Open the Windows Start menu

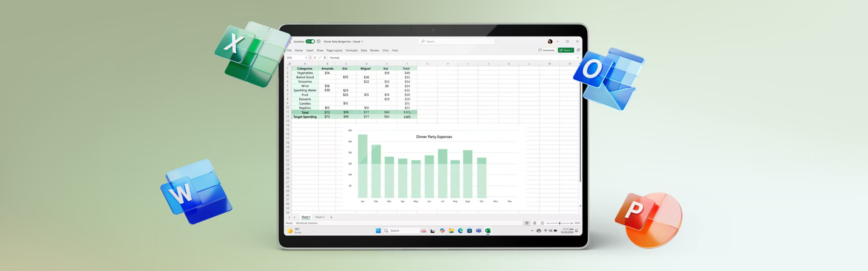(378, 231)
